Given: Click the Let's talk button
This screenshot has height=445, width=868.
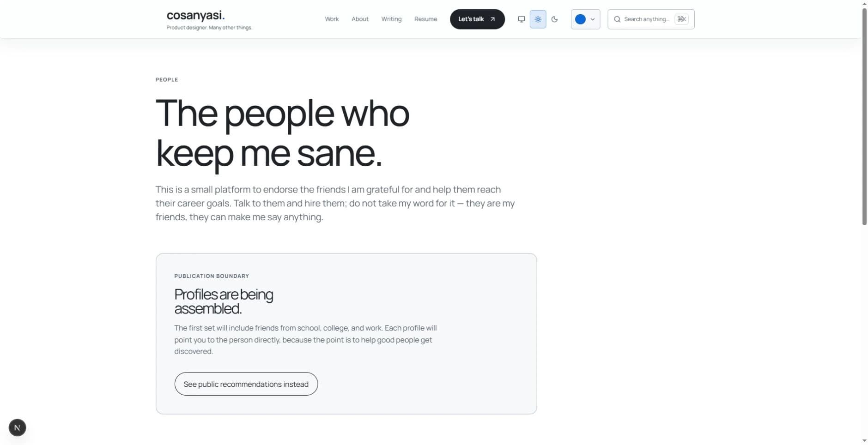Looking at the screenshot, I should (477, 19).
